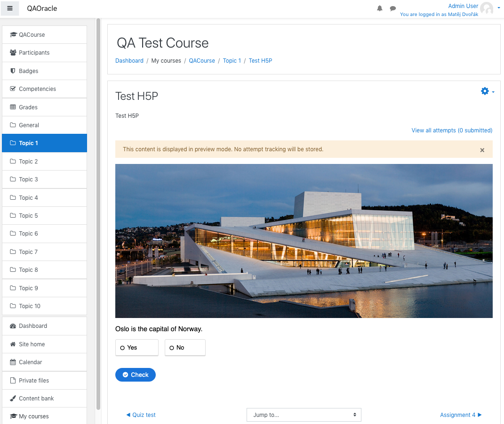Select Topic 4 in the sidebar
The width and height of the screenshot is (504, 424).
click(x=44, y=197)
